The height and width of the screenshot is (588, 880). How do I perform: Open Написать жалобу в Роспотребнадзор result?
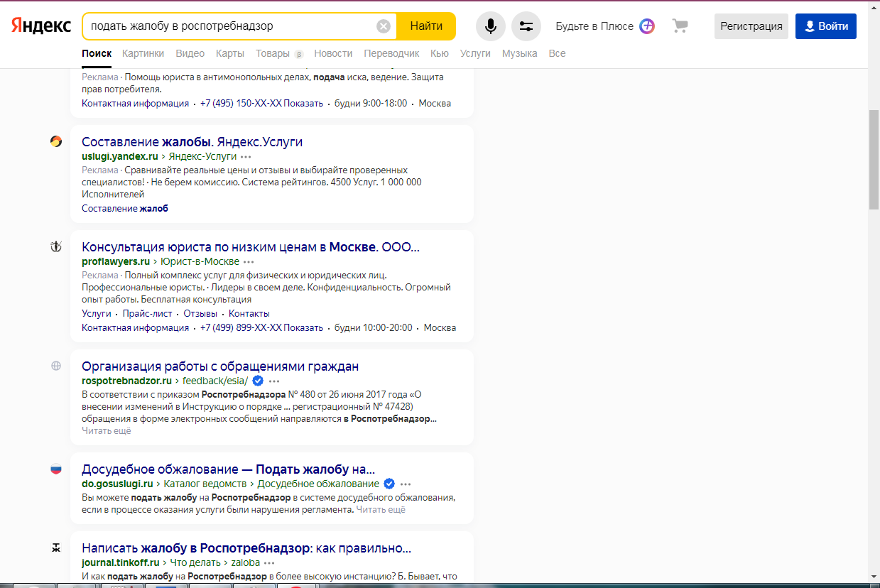click(x=246, y=548)
